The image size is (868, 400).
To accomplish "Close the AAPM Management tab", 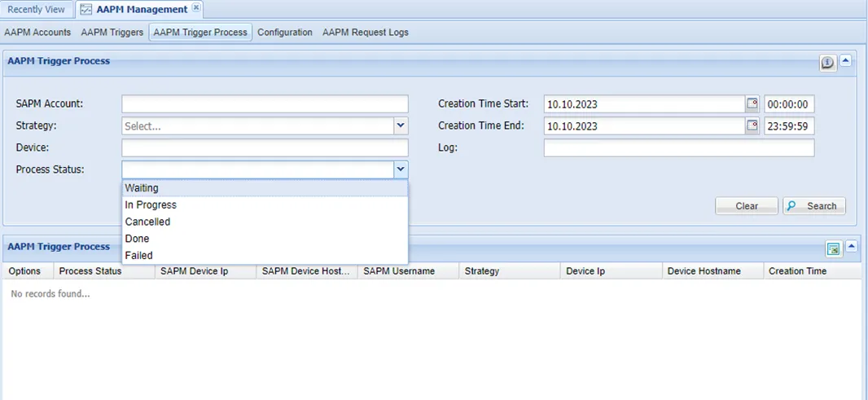I will (x=196, y=8).
